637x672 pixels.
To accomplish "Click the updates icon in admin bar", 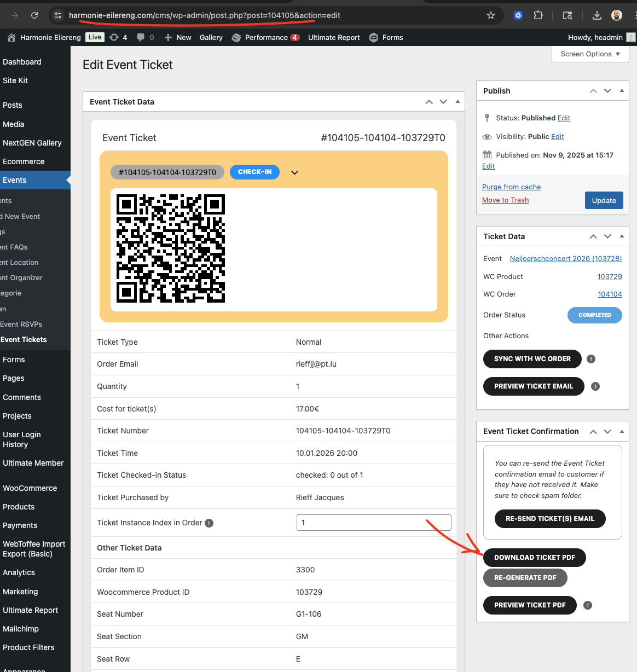I will point(118,37).
